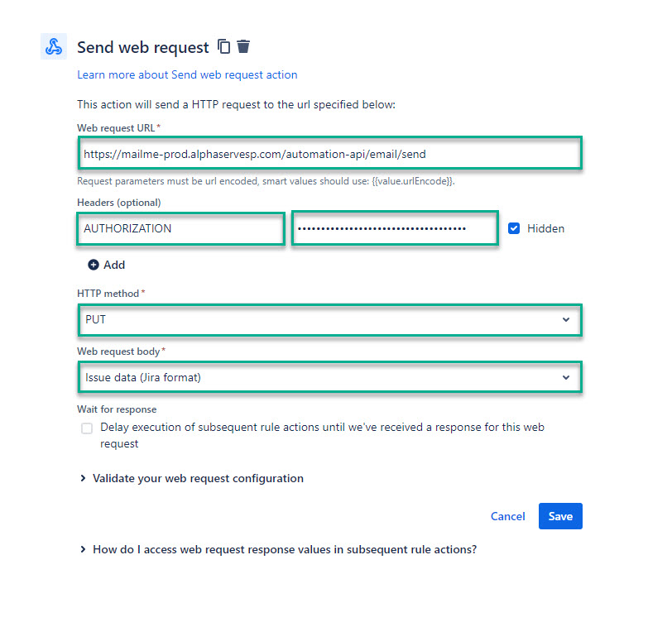Click the chevron arrow in HTTP method box
Viewport: 672px width, 641px height.
tap(566, 319)
